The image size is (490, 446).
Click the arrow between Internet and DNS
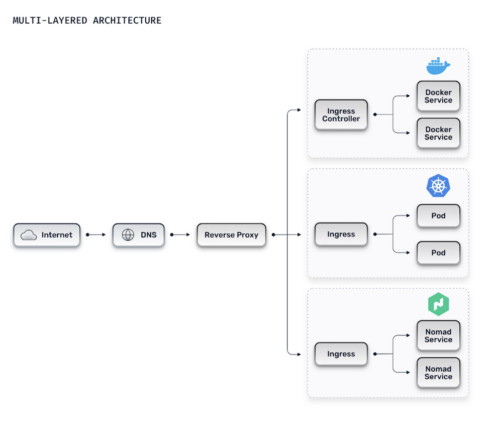tap(96, 235)
